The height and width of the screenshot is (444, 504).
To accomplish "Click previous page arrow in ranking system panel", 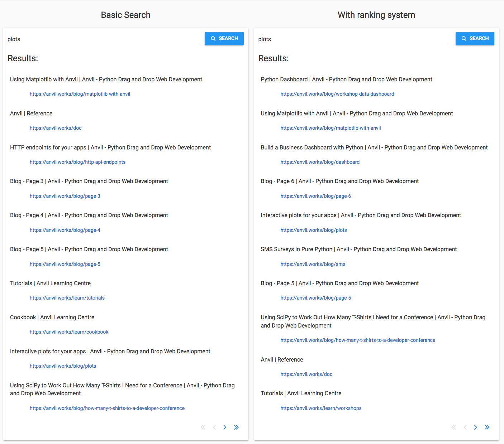I will 465,427.
